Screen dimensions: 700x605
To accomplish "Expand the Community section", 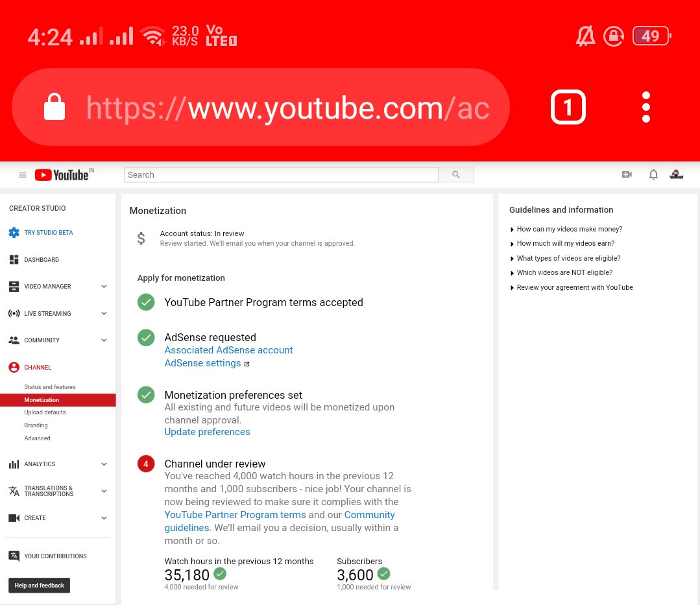I will coord(104,340).
